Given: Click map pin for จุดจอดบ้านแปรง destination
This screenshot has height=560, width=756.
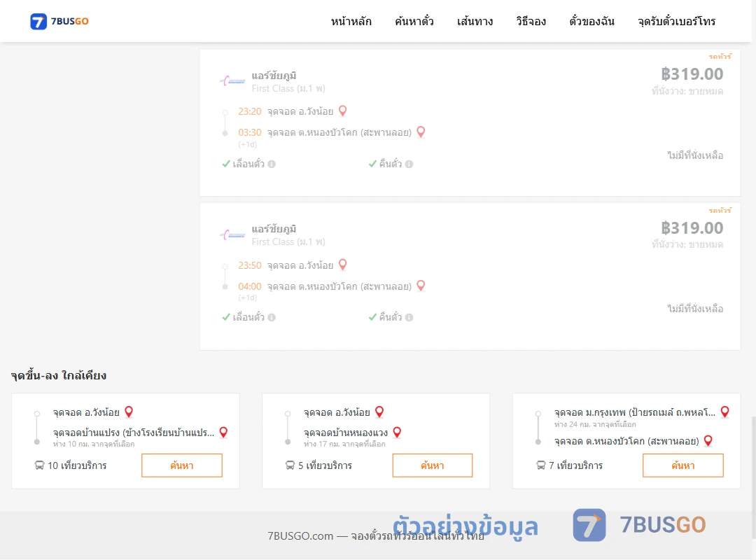Looking at the screenshot, I should pos(223,432).
